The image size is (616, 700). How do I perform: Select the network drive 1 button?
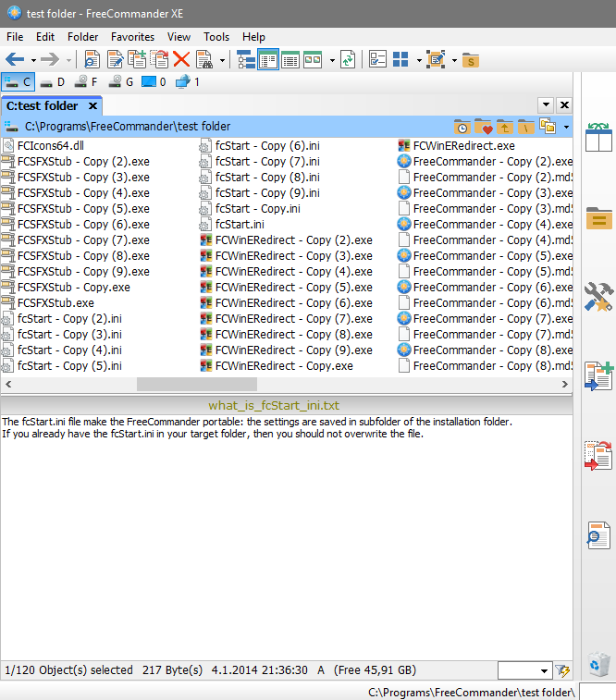[x=188, y=82]
